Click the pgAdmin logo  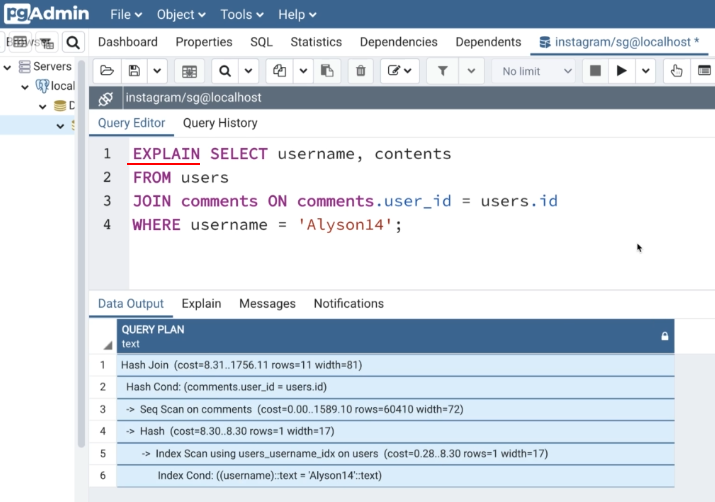(46, 14)
